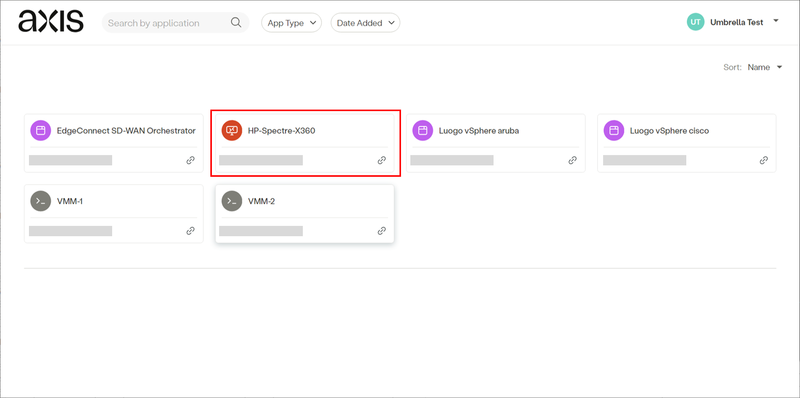This screenshot has height=398, width=800.
Task: Click the search magnifier icon
Action: [x=236, y=22]
